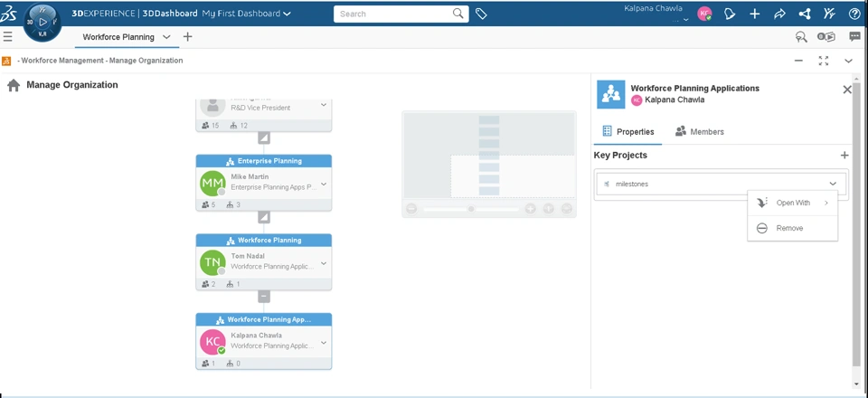The image size is (868, 398).
Task: Close the Workforce Planning Applications panel
Action: (x=847, y=90)
